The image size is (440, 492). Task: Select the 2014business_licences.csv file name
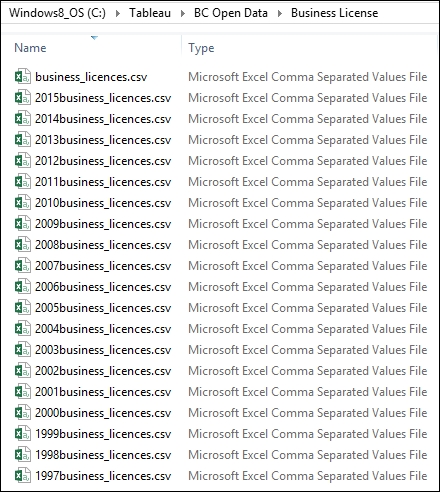click(103, 119)
